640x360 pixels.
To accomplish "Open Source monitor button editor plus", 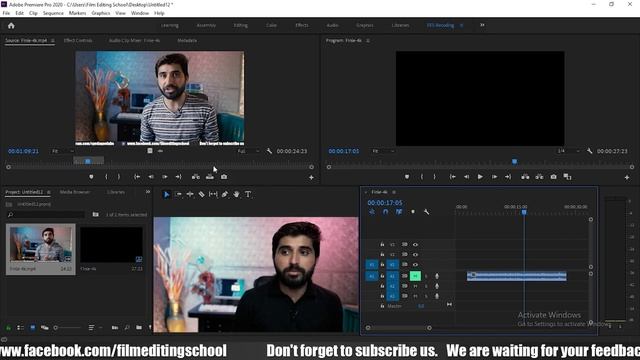I will [x=311, y=178].
